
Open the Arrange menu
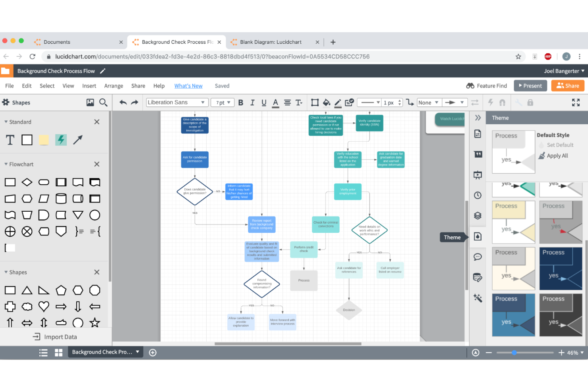pos(114,85)
